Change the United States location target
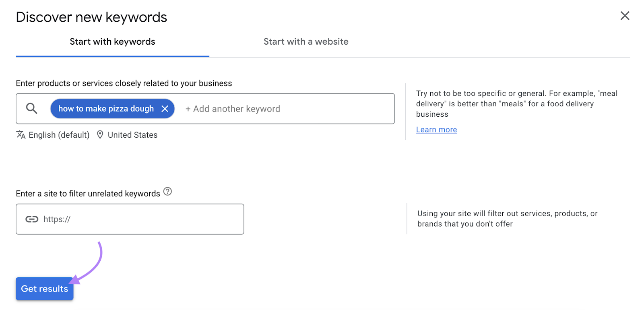 coord(132,135)
